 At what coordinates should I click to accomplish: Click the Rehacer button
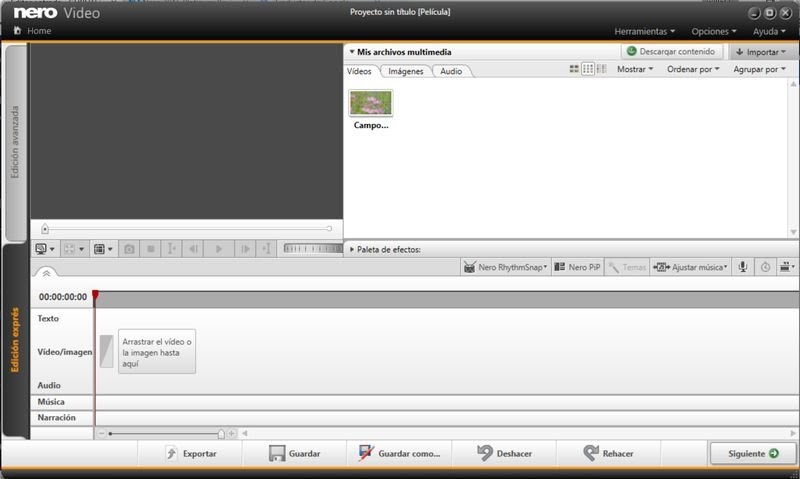pyautogui.click(x=608, y=453)
